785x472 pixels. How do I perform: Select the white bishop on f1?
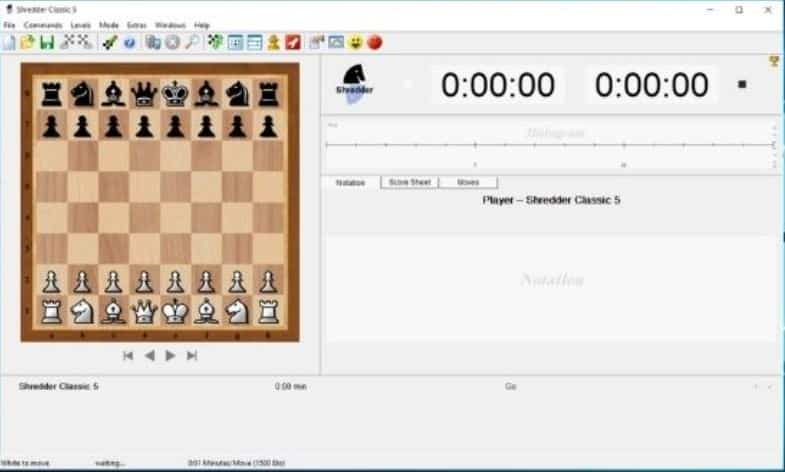coord(206,311)
